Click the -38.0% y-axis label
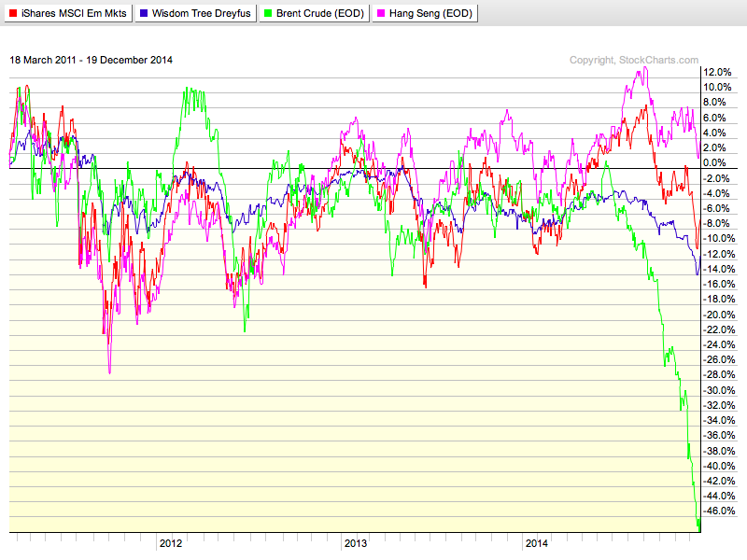This screenshot has width=747, height=560. [719, 451]
